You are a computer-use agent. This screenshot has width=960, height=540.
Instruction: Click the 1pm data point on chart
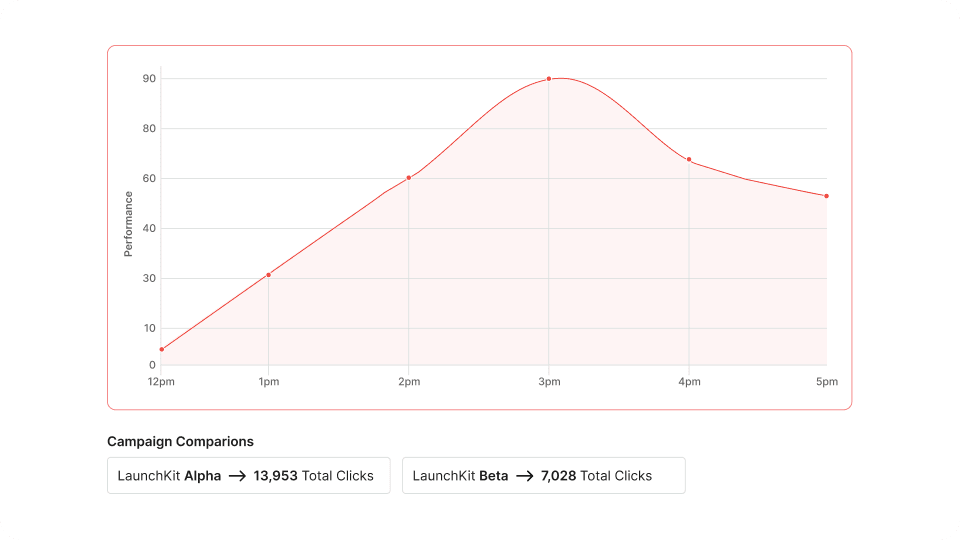click(268, 275)
